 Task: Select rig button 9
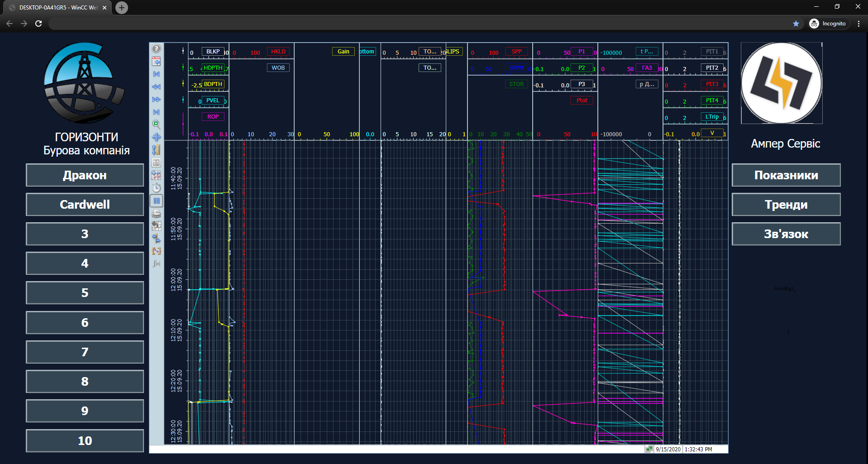[x=85, y=411]
